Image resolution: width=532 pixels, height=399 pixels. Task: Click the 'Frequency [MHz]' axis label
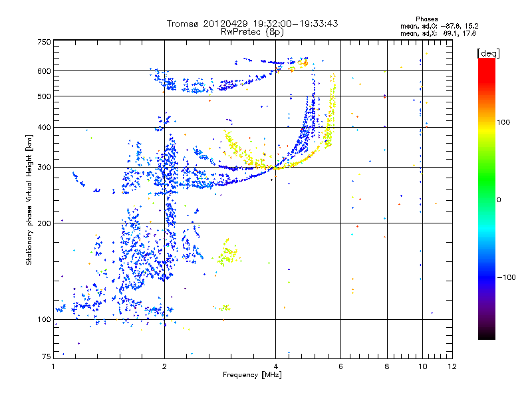coord(252,375)
